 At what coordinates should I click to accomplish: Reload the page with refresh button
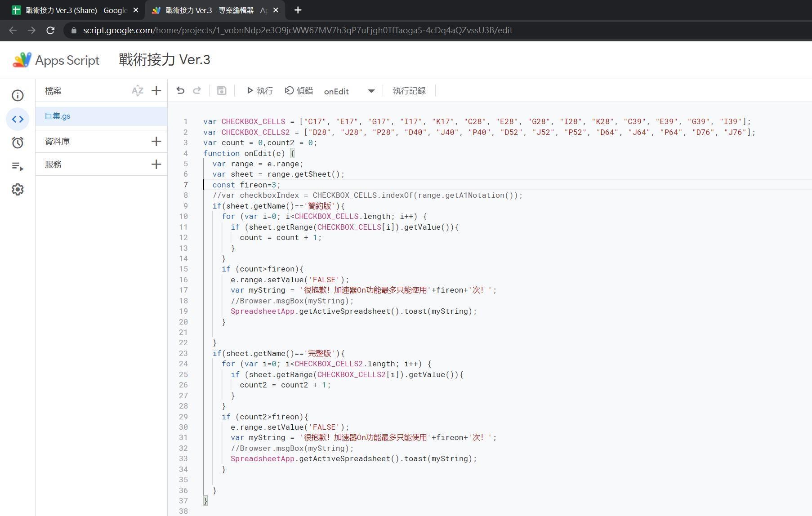click(50, 31)
